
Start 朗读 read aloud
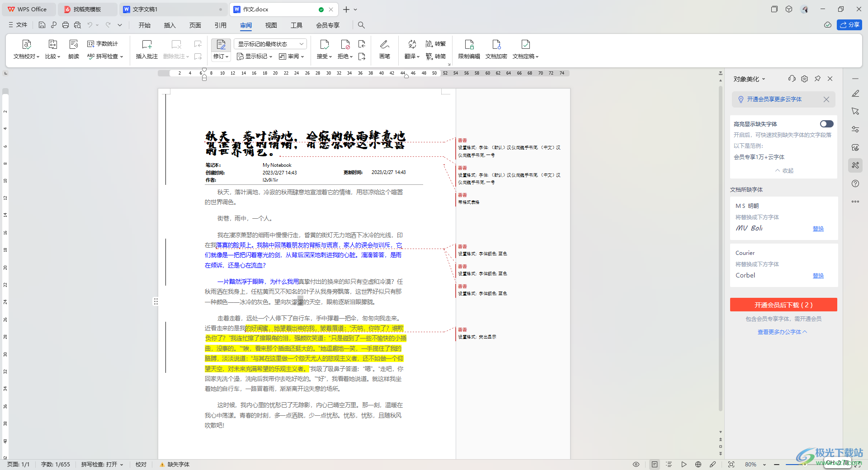coord(74,49)
